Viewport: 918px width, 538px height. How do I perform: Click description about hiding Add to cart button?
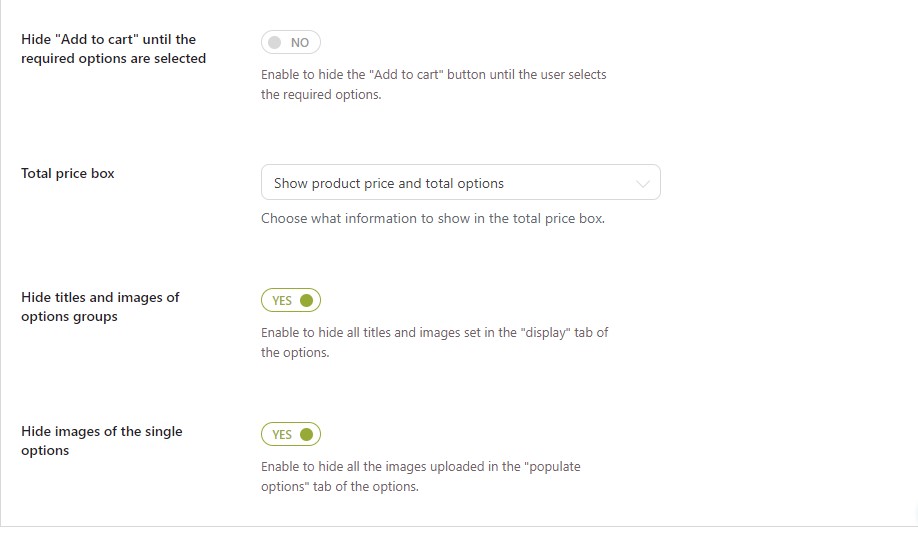[x=434, y=84]
